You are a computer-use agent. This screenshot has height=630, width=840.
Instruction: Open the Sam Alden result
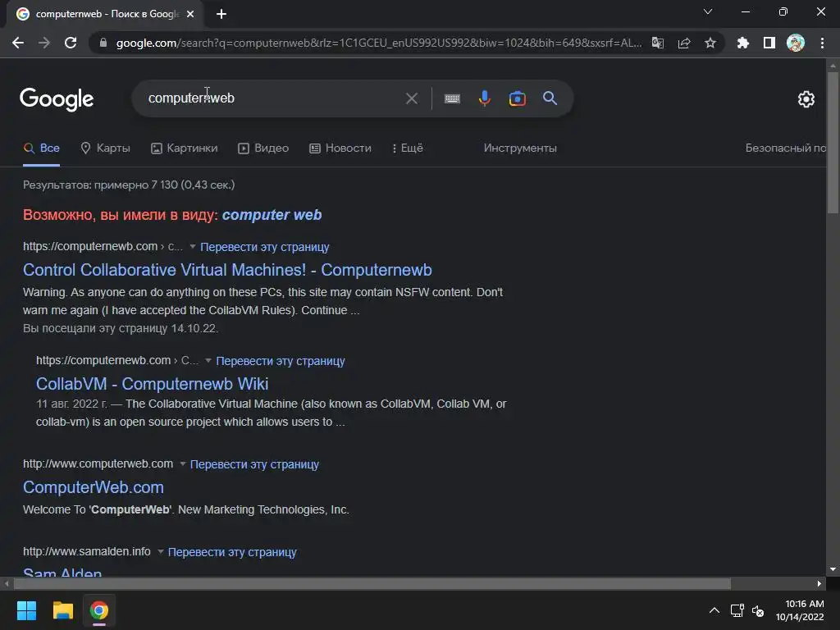click(62, 572)
